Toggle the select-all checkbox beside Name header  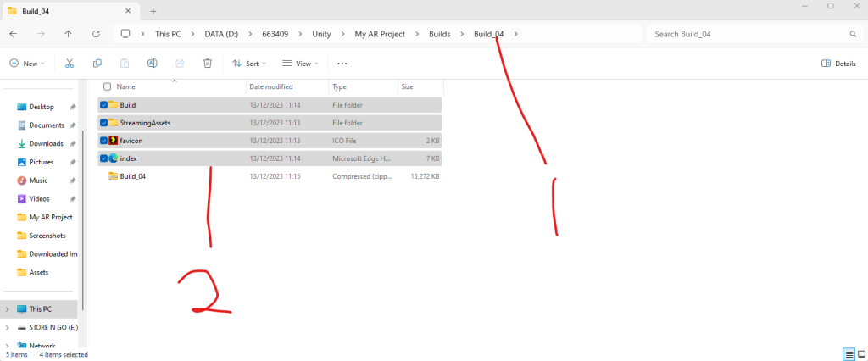pos(107,86)
